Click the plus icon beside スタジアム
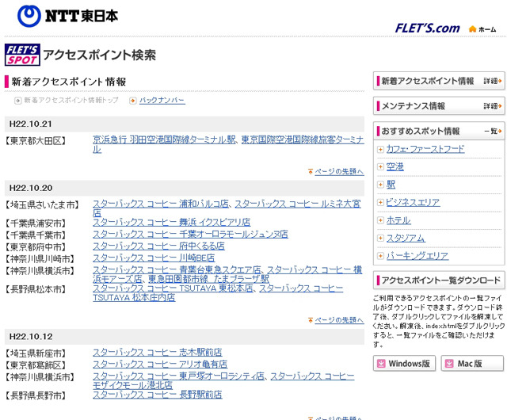Image resolution: width=507 pixels, height=420 pixels. coord(380,239)
